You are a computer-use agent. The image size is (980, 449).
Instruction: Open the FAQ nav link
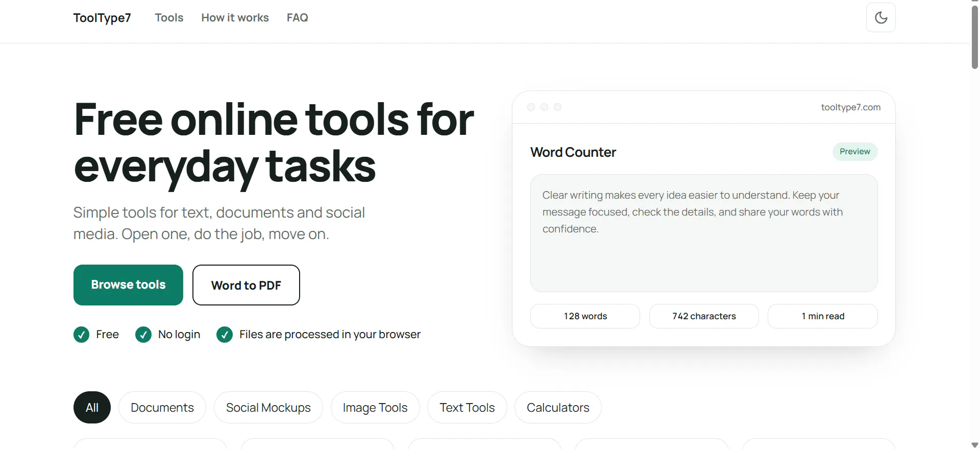click(297, 18)
